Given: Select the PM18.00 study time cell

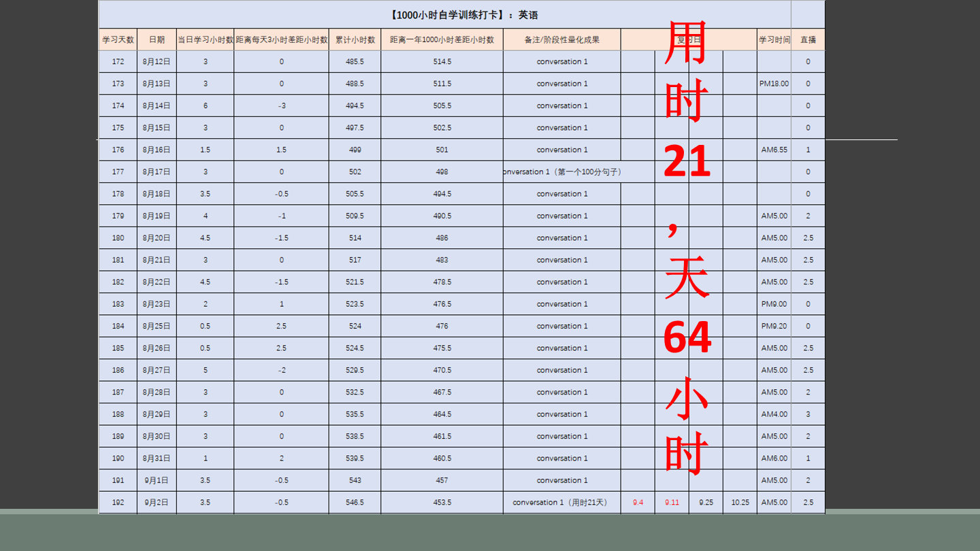Looking at the screenshot, I should (774, 84).
